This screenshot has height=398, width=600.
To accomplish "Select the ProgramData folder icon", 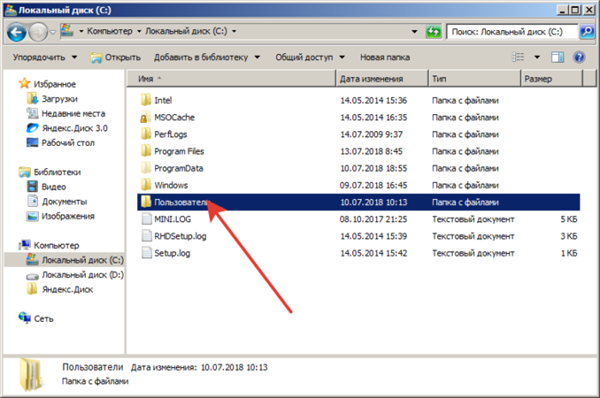I will coord(146,168).
